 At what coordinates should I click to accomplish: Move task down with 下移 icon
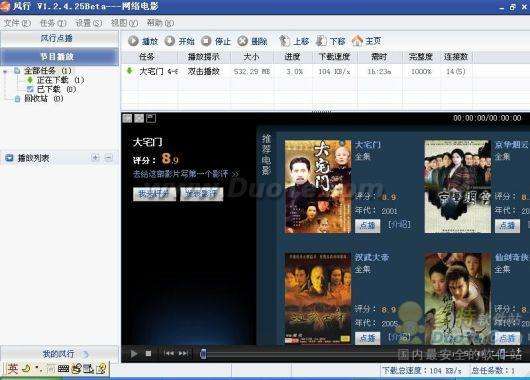321,41
